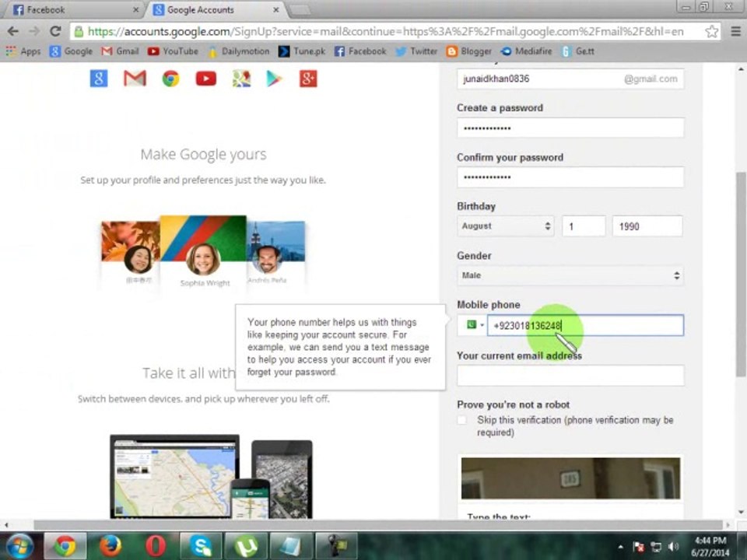This screenshot has height=560, width=747.
Task: Open Skype from the Windows taskbar
Action: pyautogui.click(x=201, y=546)
